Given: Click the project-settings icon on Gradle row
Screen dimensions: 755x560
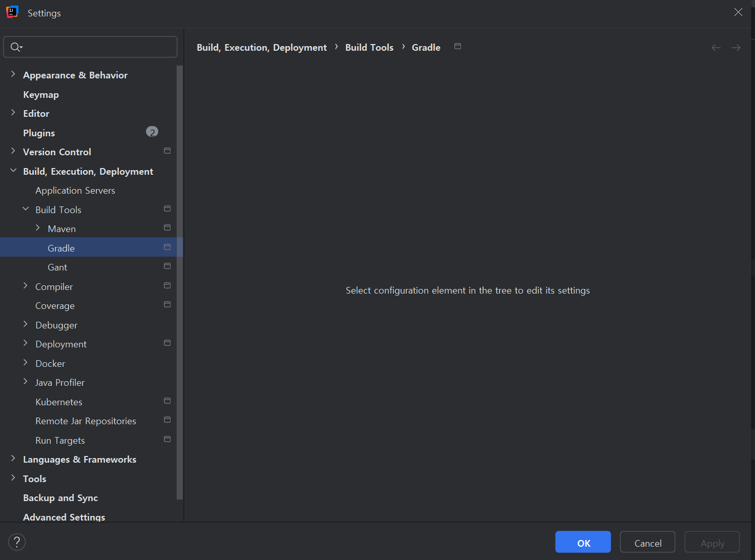Looking at the screenshot, I should 167,247.
